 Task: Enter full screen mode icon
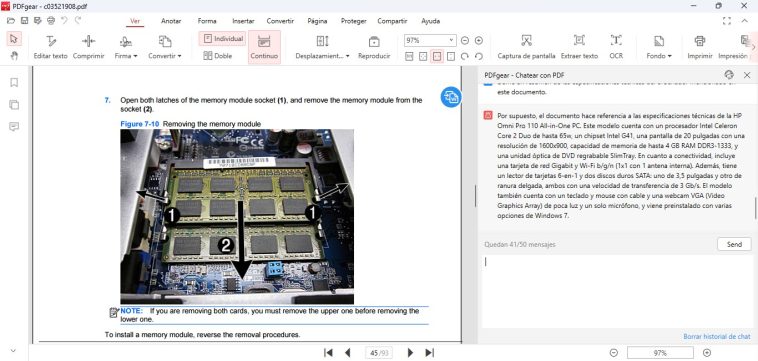727,21
